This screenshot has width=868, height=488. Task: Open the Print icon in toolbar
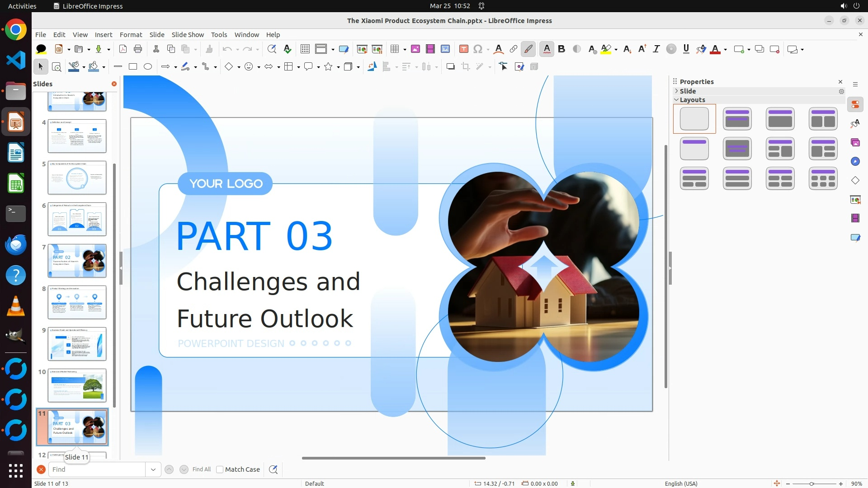tap(138, 49)
